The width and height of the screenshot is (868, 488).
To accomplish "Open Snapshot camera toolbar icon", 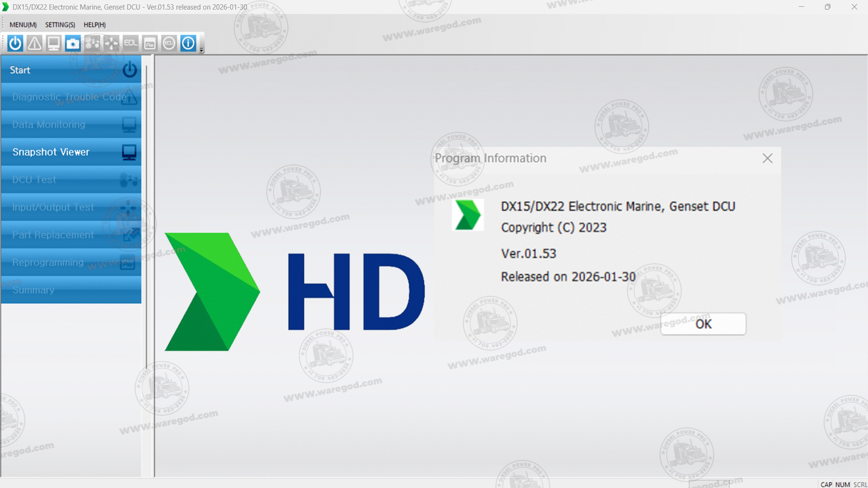I will click(73, 43).
